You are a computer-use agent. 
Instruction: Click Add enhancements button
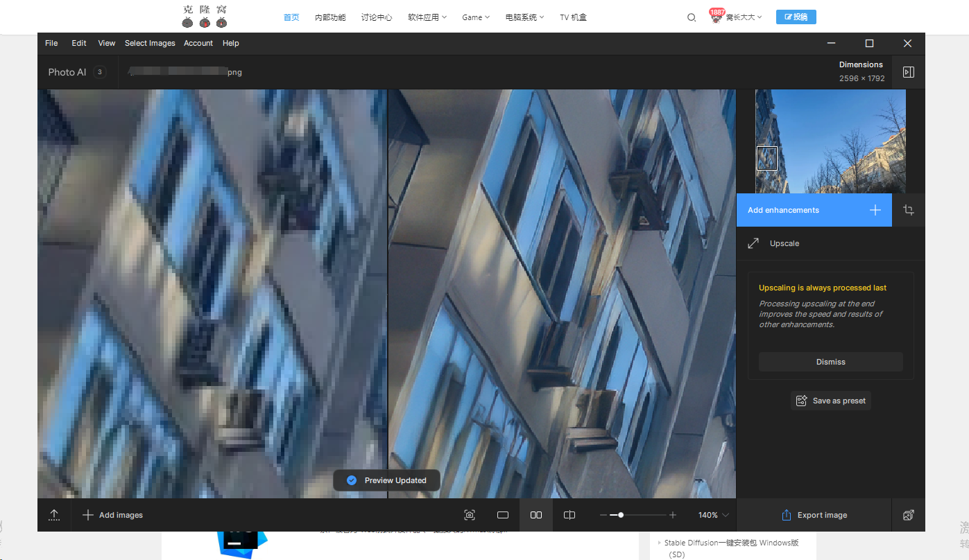tap(814, 210)
